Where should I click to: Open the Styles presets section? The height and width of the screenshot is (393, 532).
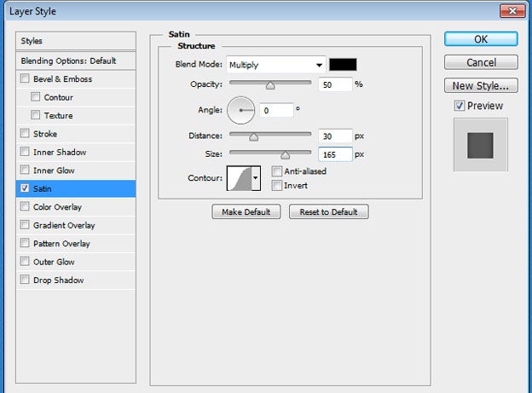coord(76,41)
